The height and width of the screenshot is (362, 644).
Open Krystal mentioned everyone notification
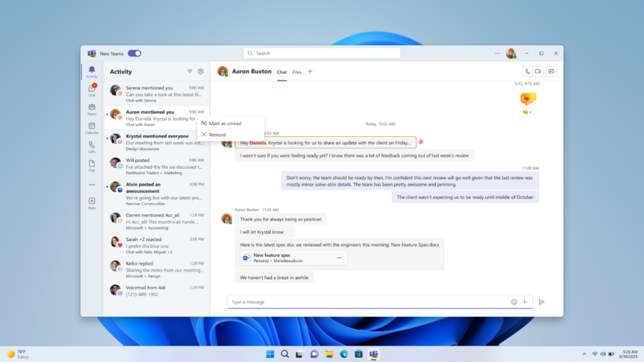tap(157, 142)
